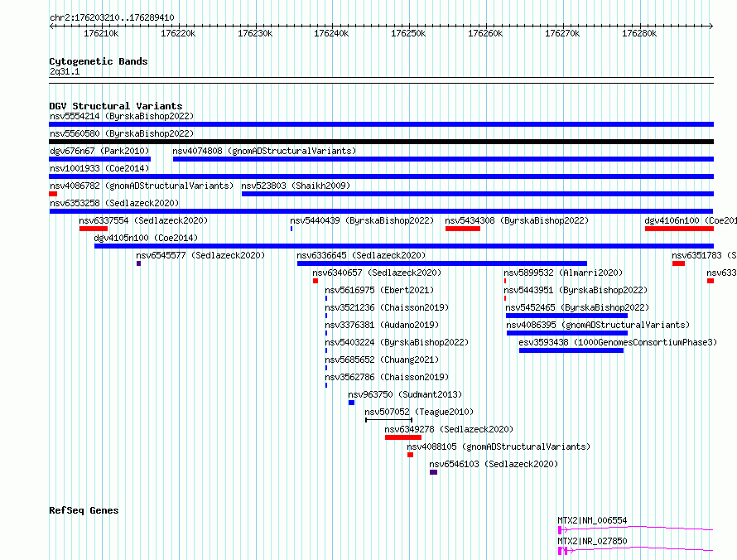Open the dgv676n67 (Park2010) variant label
The image size is (737, 560).
99,151
